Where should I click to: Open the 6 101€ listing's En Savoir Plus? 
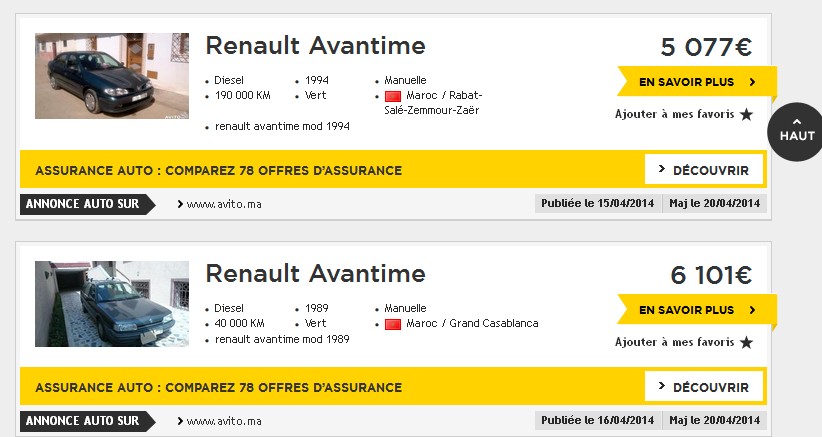pos(696,310)
